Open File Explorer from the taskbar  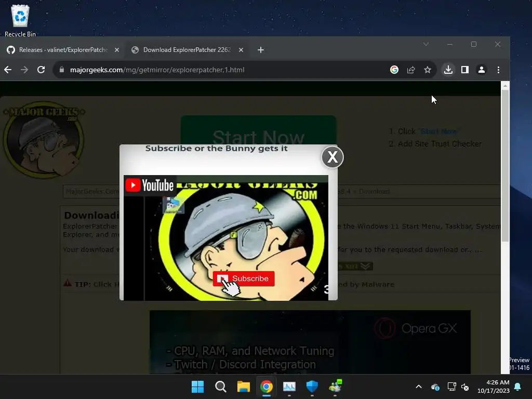243,387
